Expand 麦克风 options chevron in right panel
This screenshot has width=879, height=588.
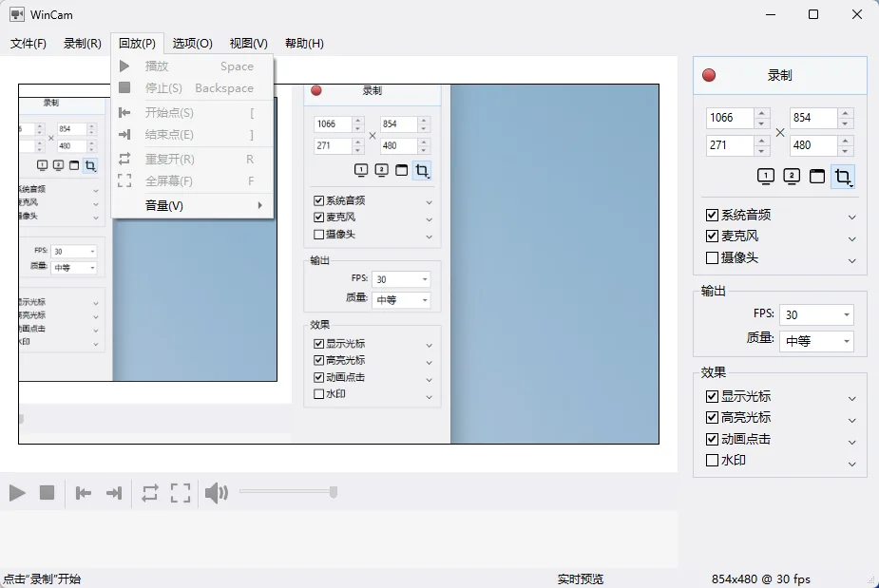click(x=852, y=238)
